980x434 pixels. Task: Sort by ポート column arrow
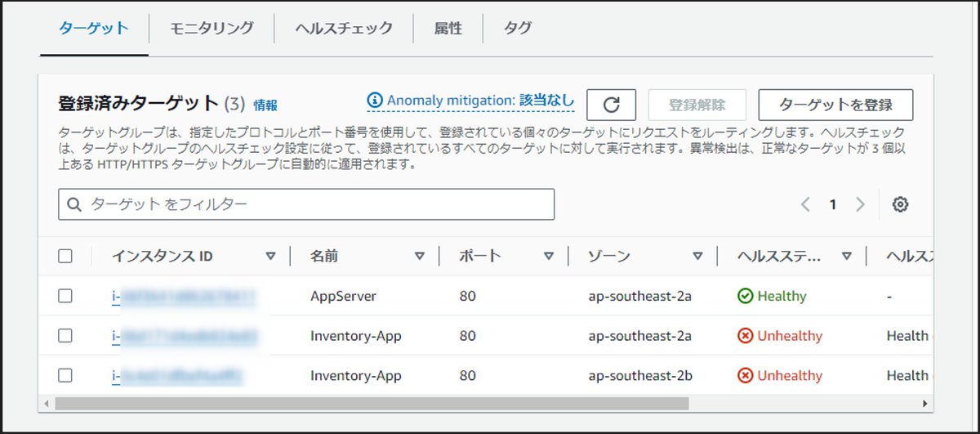549,256
